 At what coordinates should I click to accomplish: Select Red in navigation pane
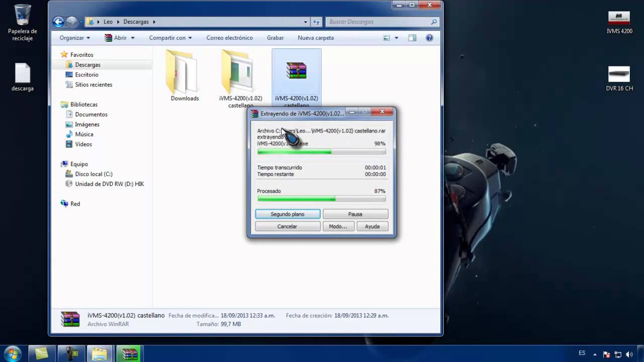pos(75,204)
